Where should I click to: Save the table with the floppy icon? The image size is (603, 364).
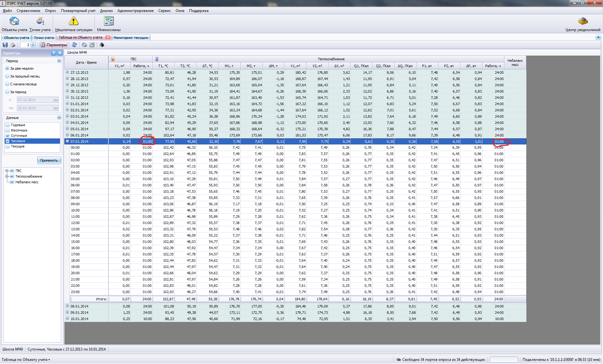click(x=5, y=45)
